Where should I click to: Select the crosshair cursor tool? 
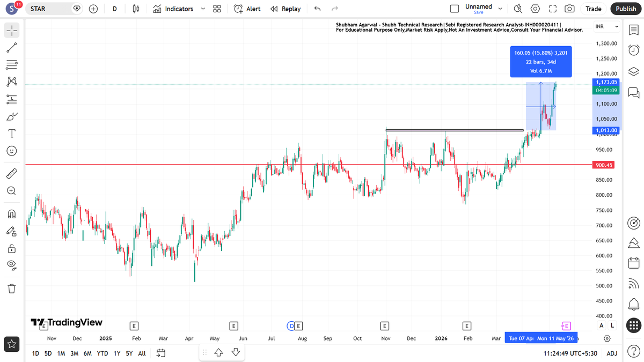pos(12,30)
